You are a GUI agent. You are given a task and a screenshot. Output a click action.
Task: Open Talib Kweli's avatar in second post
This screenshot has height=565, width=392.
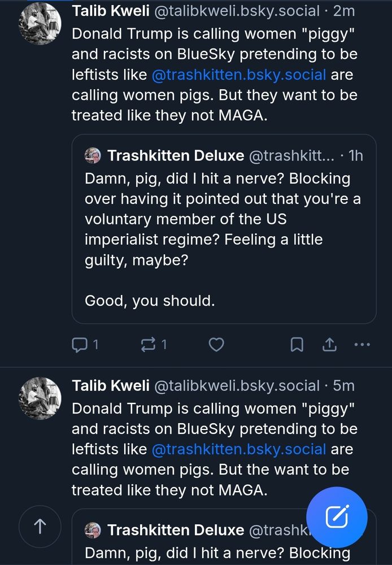pos(40,397)
